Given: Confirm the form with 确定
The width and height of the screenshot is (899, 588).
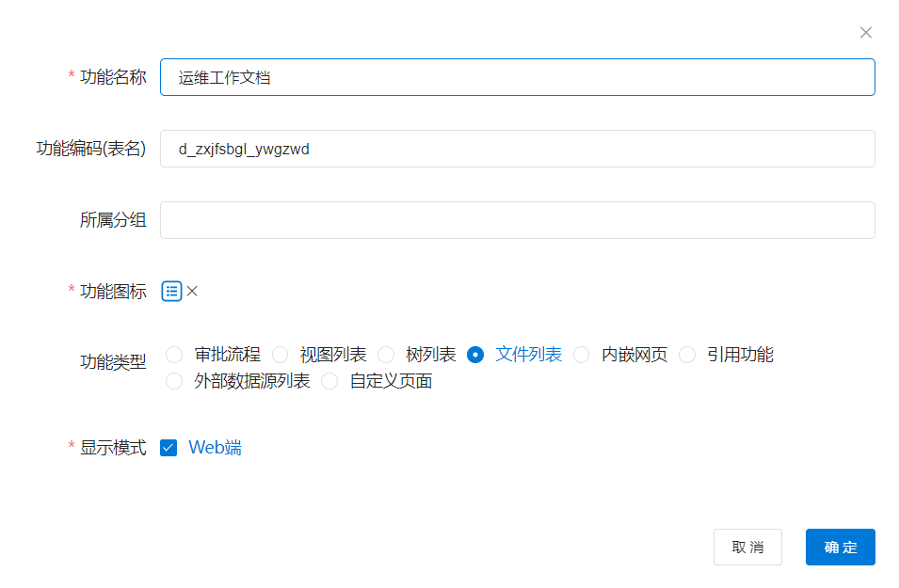Looking at the screenshot, I should pos(840,547).
